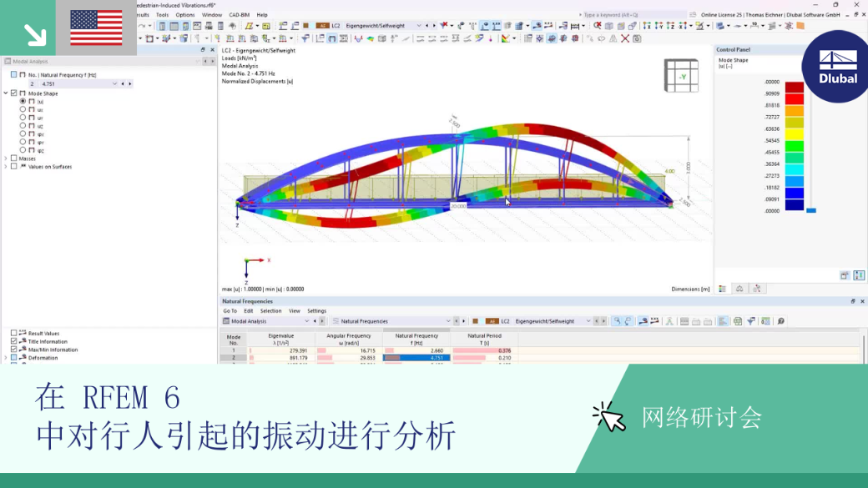
Task: Click the -Y view cube in the viewport
Action: point(681,76)
